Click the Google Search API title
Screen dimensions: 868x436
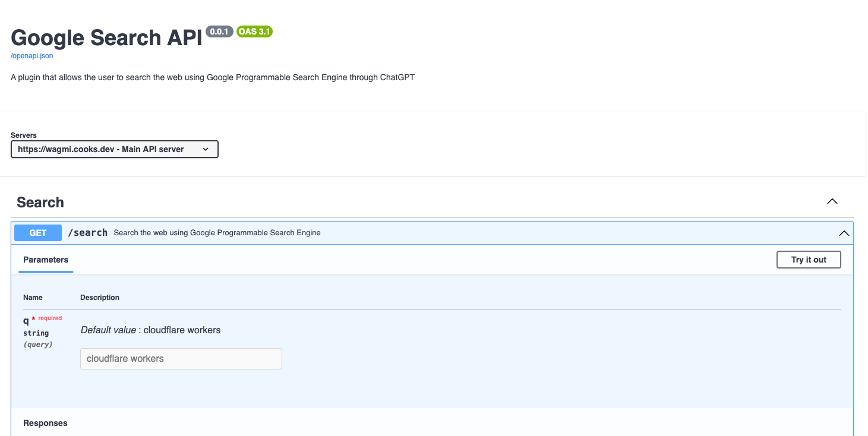(106, 37)
